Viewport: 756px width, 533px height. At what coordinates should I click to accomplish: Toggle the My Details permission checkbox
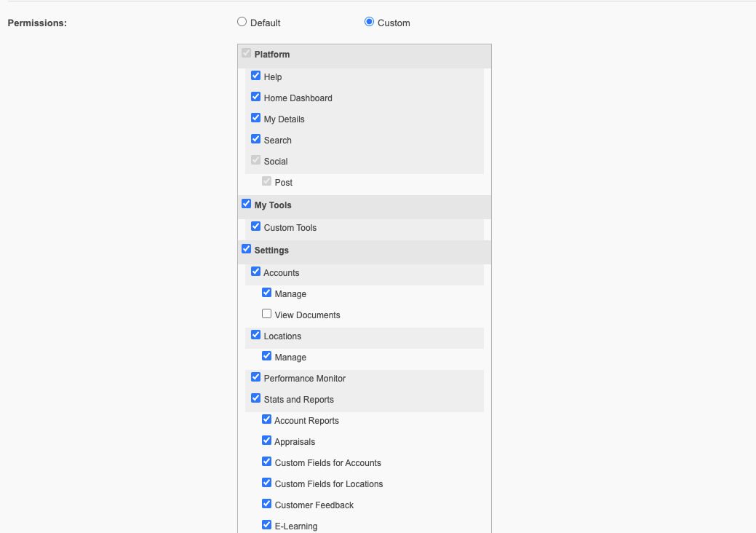tap(256, 118)
